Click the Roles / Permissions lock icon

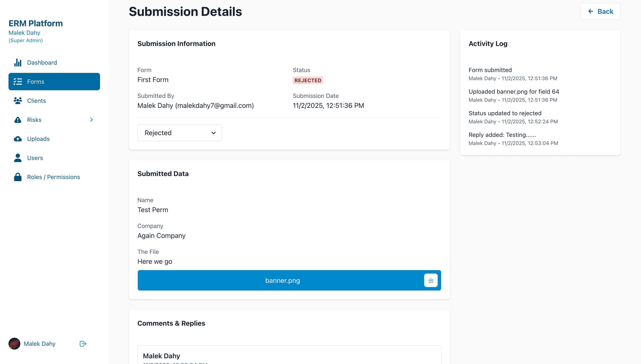pyautogui.click(x=18, y=177)
